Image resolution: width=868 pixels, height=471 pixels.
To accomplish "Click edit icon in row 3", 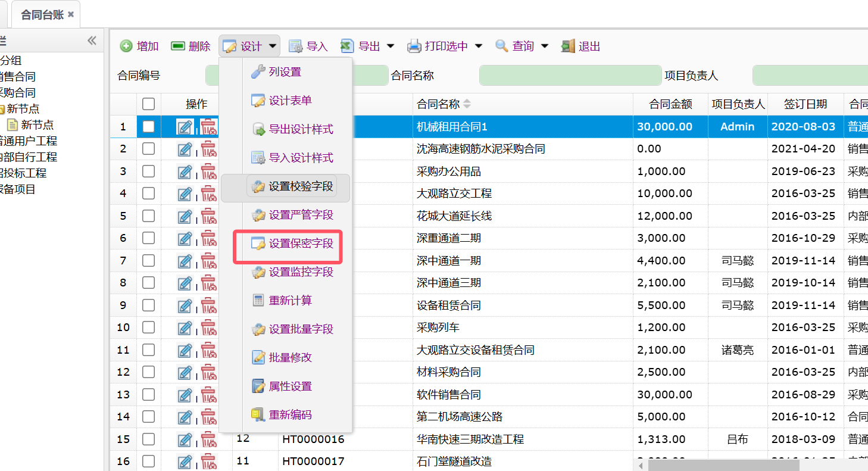I will (185, 171).
